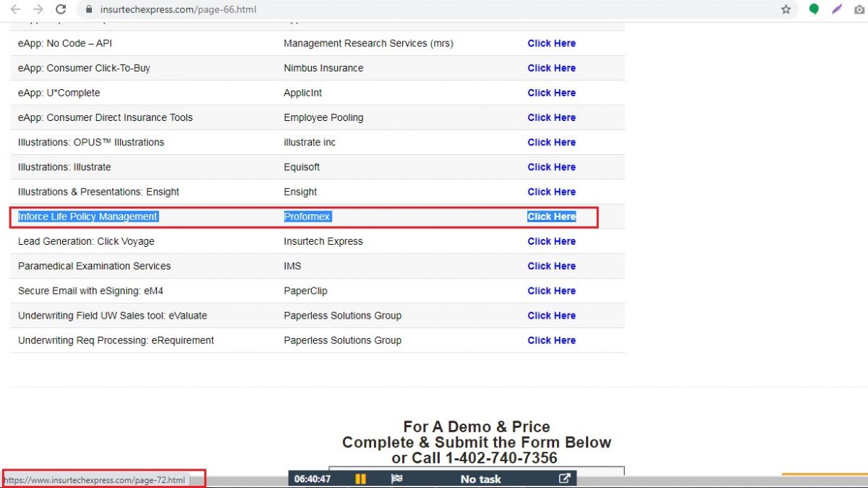
Task: Click Here link for eApp: U*Complete
Action: (551, 93)
